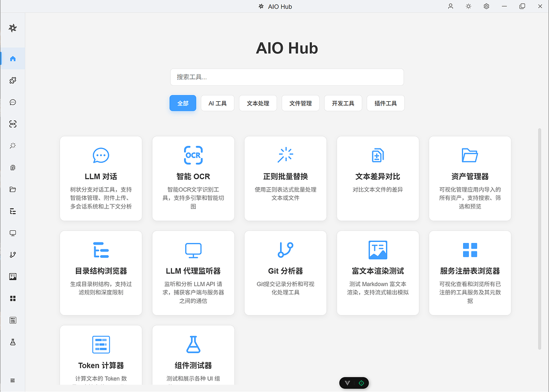Image resolution: width=549 pixels, height=392 pixels.
Task: Click the Token 计算器 table icon
Action: point(101,344)
